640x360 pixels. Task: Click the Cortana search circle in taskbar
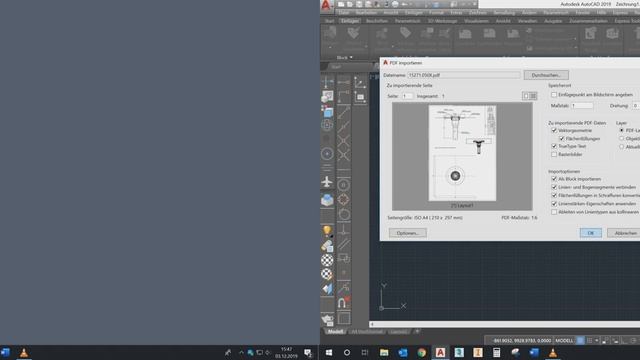(347, 352)
